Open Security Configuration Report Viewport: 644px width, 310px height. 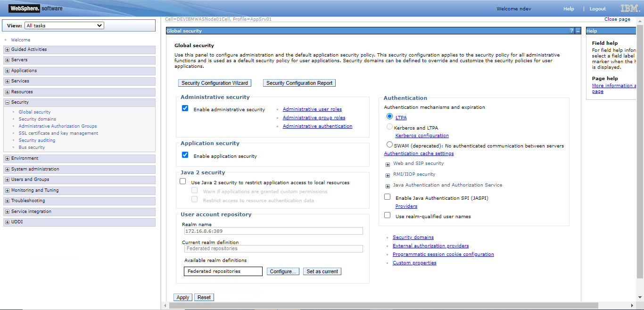click(x=299, y=83)
